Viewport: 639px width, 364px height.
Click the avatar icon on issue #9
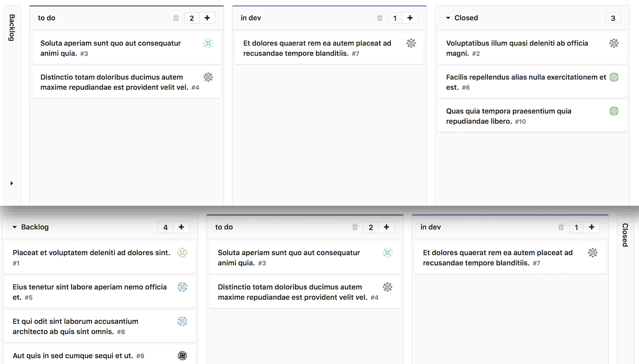[x=183, y=356]
